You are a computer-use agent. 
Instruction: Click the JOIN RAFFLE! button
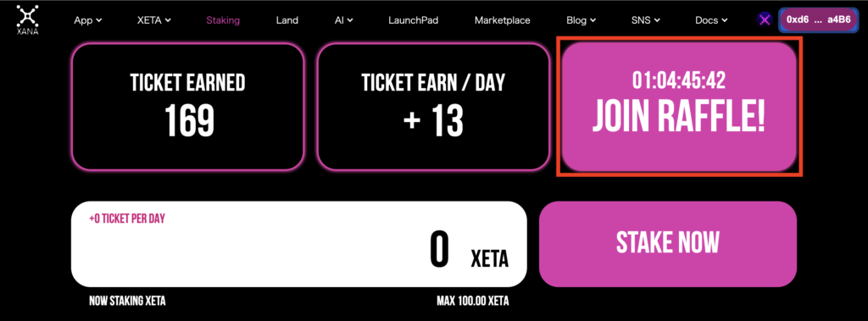[x=679, y=108]
